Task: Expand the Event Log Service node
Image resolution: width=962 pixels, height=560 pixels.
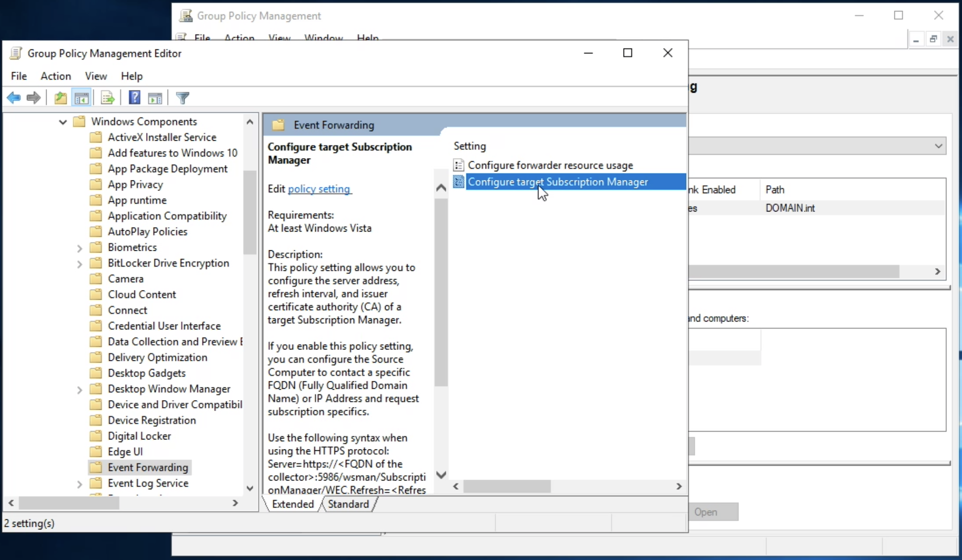Action: [x=79, y=484]
